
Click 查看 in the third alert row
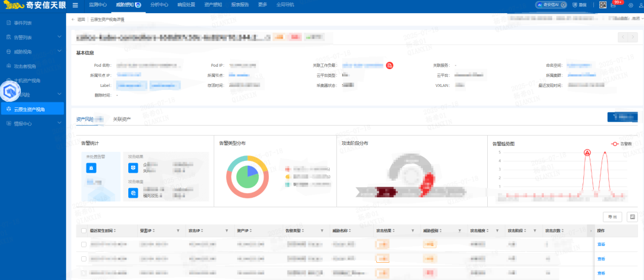click(601, 273)
